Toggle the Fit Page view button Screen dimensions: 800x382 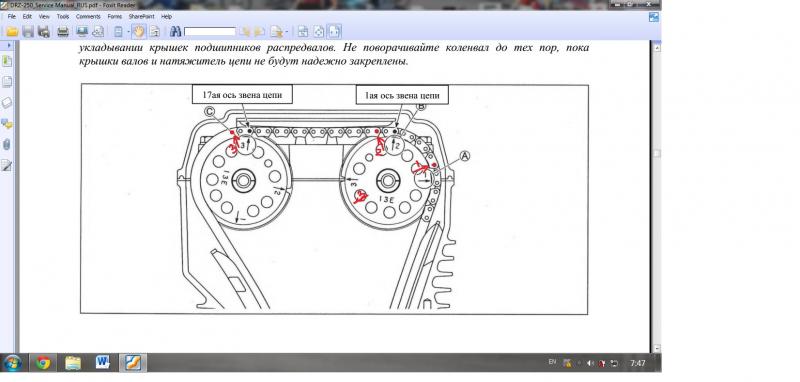point(318,32)
